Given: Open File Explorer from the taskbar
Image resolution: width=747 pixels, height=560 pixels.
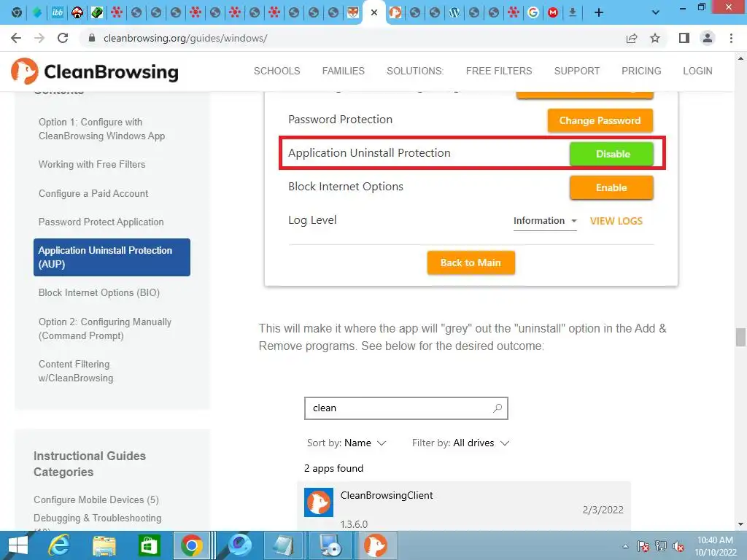Looking at the screenshot, I should click(x=104, y=545).
